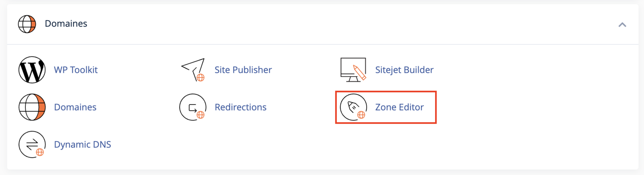
Task: Open the Dynamic DNS link
Action: [83, 144]
